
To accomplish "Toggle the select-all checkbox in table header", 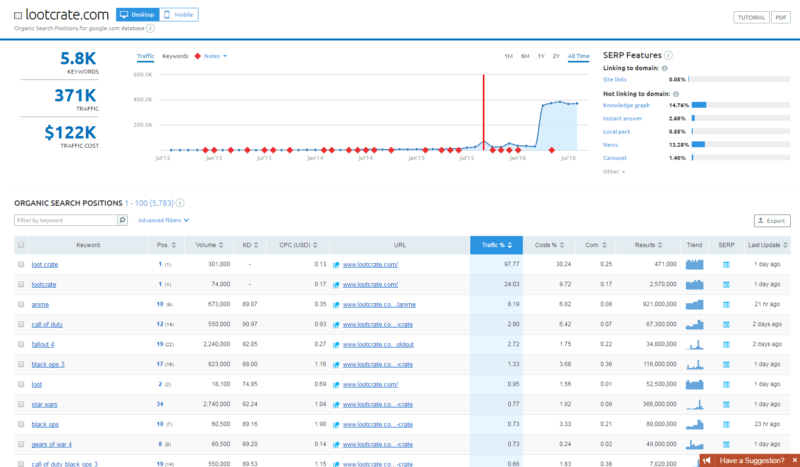I will (x=21, y=245).
